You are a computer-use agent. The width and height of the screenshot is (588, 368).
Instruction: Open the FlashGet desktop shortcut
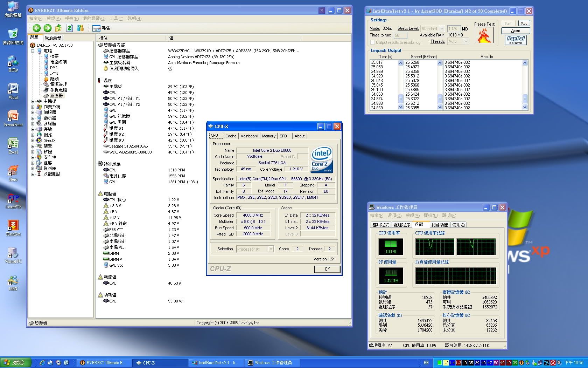point(13,228)
